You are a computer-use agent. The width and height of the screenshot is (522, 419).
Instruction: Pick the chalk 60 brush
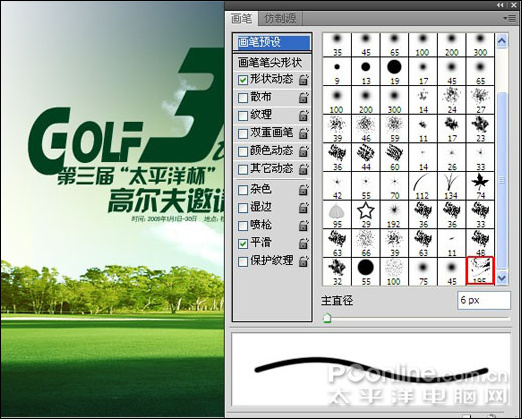coord(394,157)
